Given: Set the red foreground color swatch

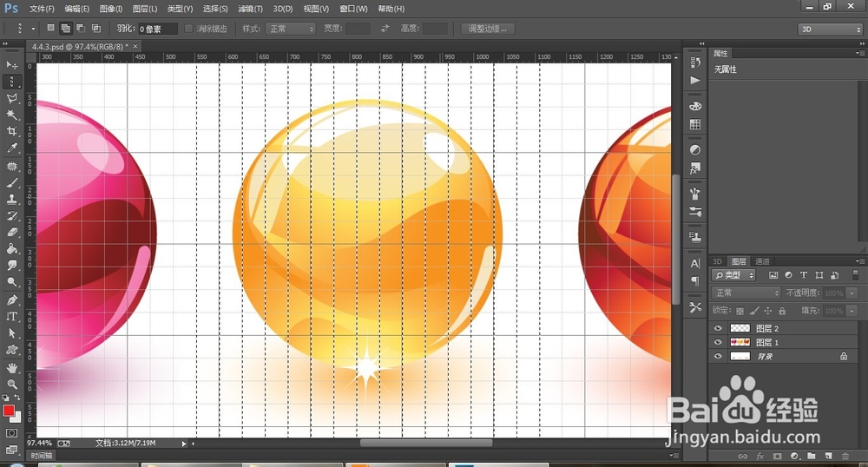Looking at the screenshot, I should point(9,411).
